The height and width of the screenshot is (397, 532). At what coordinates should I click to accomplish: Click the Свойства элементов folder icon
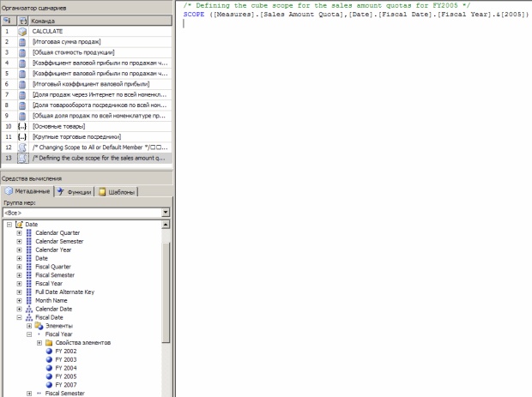[x=49, y=342]
